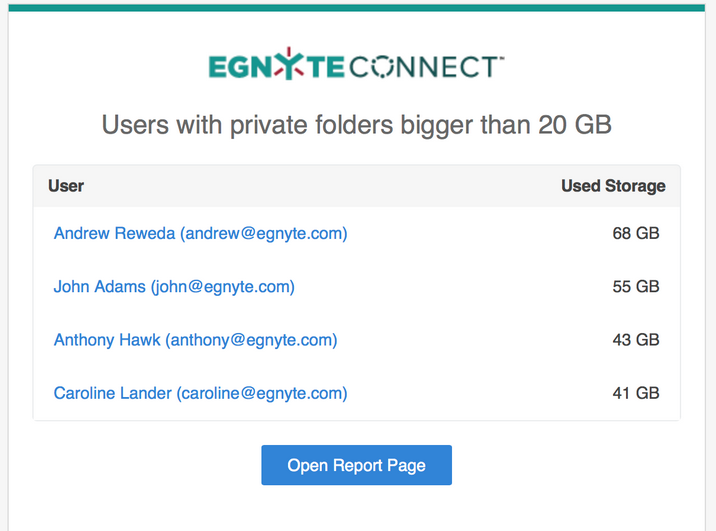This screenshot has width=716, height=531.
Task: Click the dotted O in CONNECT logo
Action: point(382,67)
